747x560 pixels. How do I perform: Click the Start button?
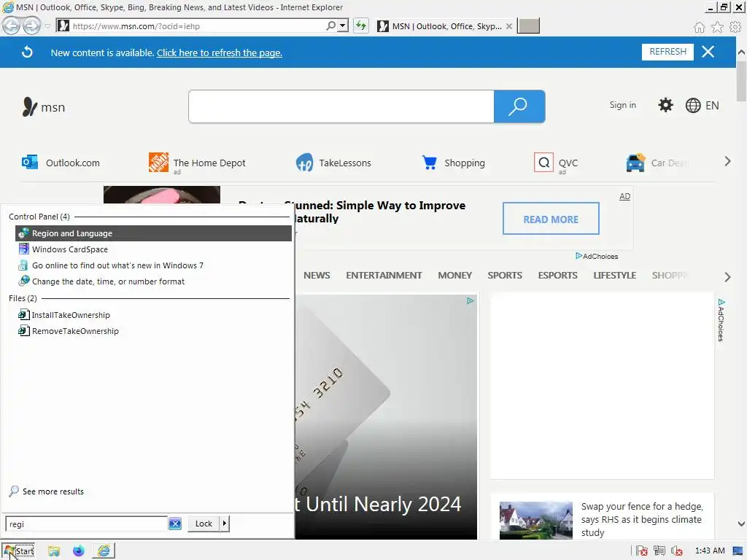pos(18,551)
